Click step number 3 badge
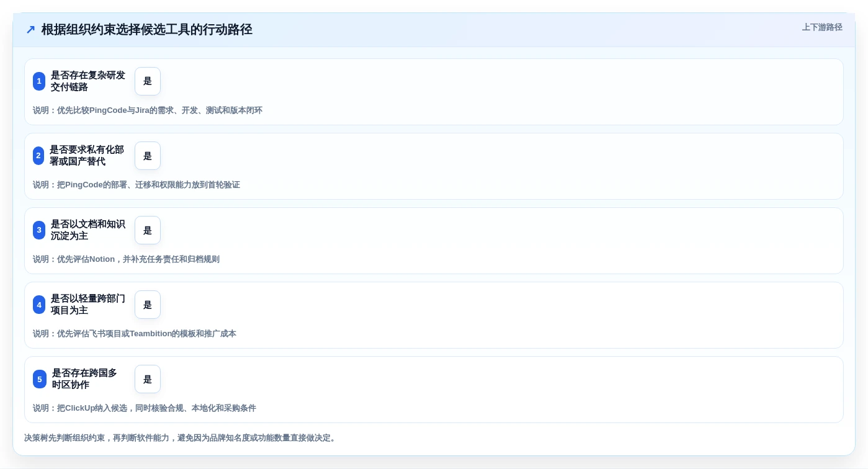The image size is (868, 469). click(39, 230)
